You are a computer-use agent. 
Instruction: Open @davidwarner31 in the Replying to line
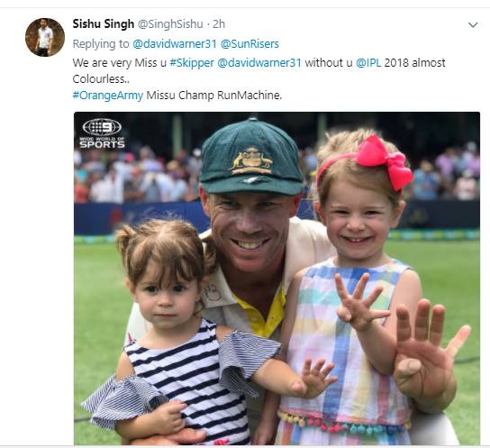175,44
